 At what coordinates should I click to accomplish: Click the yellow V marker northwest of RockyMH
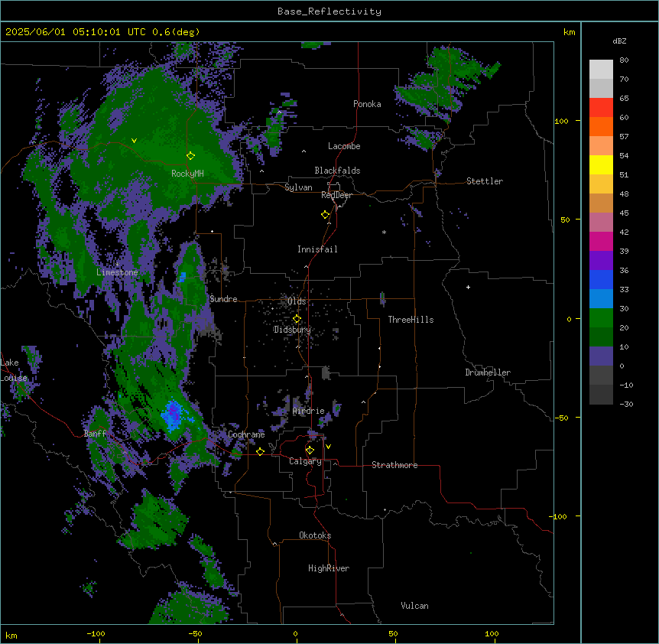coord(134,141)
